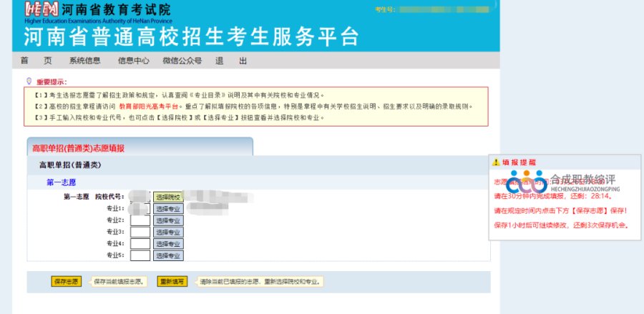Open the 系统信息 menu
The image size is (644, 314).
[x=84, y=61]
